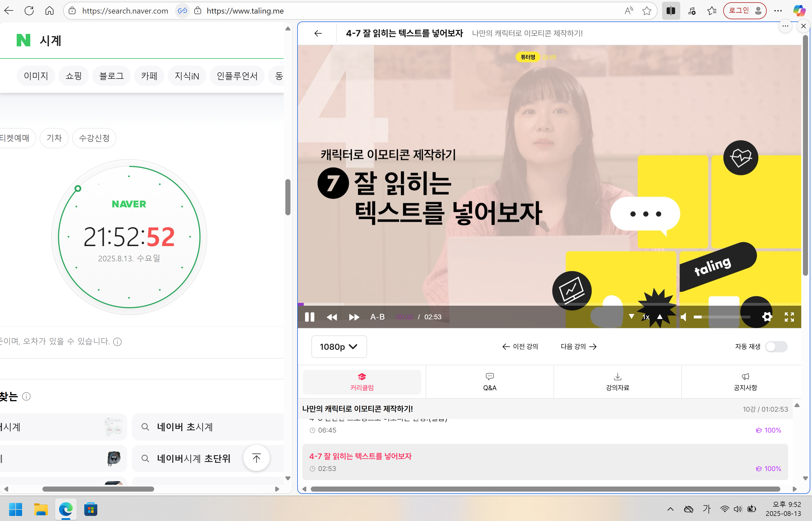Open the 1080p quality dropdown

tap(339, 346)
